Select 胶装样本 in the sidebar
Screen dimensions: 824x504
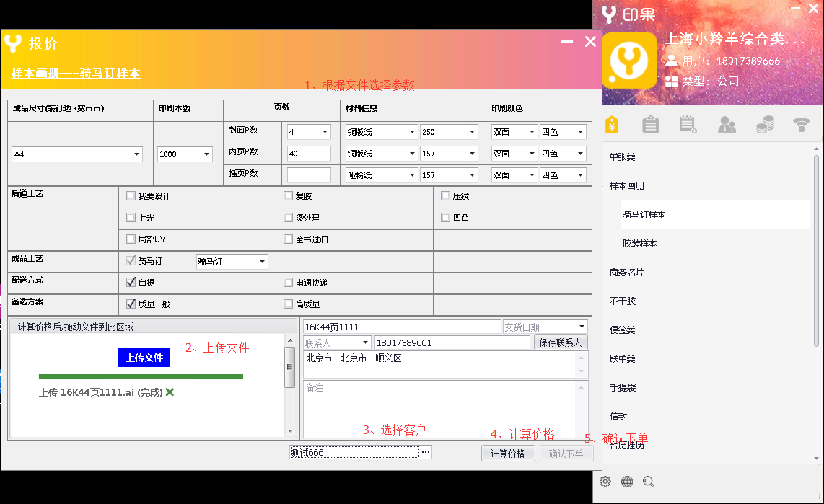(x=639, y=244)
